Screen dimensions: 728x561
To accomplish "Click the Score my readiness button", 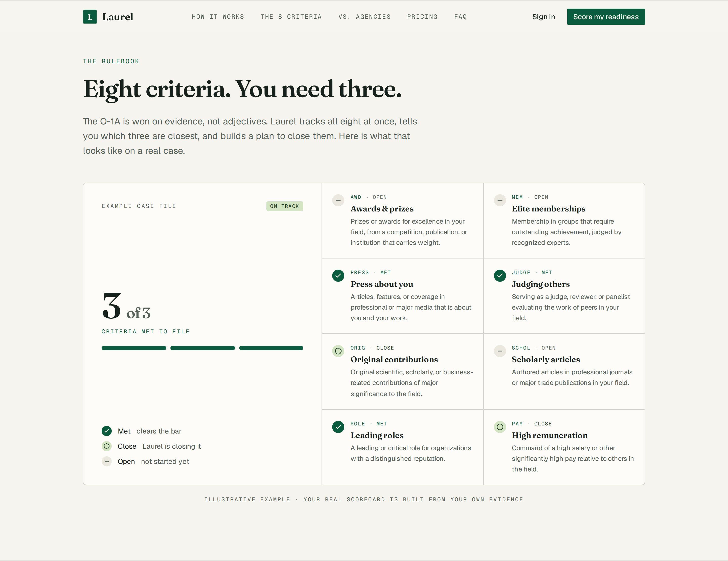I will point(606,17).
